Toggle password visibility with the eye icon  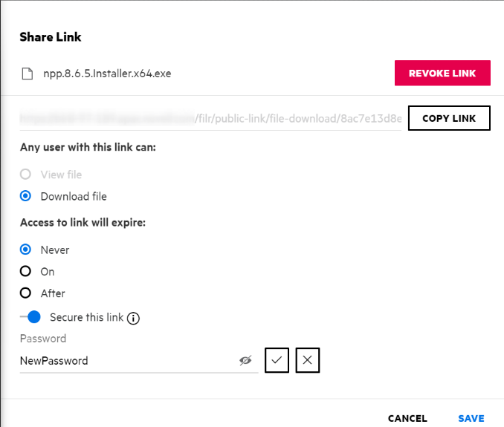tap(245, 360)
